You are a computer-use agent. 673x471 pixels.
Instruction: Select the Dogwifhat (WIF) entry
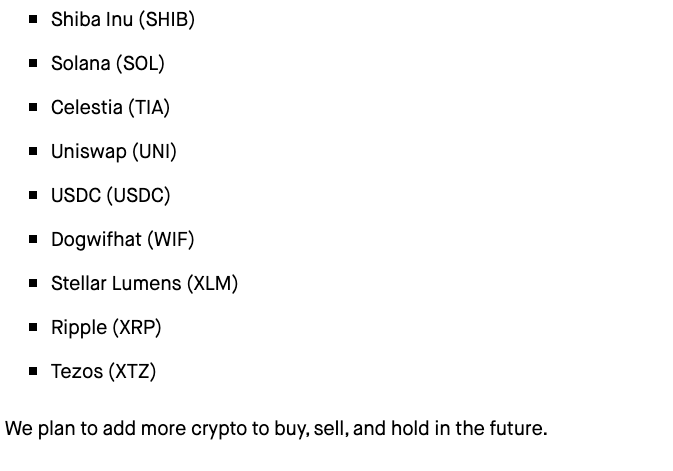122,239
